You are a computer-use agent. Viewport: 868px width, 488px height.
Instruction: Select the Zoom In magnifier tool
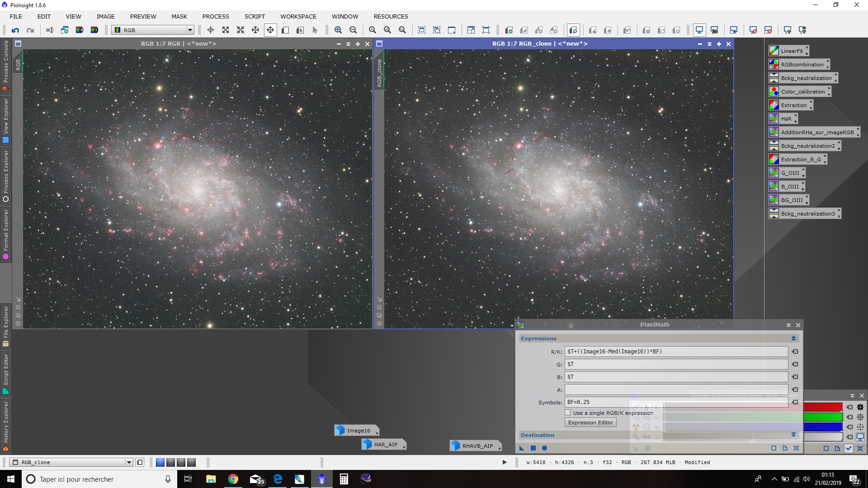tap(338, 30)
